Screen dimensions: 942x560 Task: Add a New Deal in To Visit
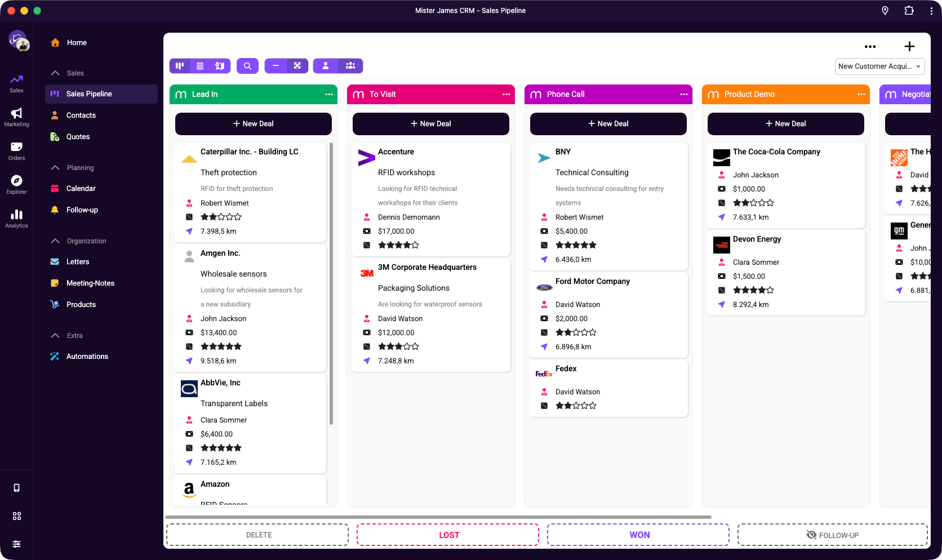(x=431, y=124)
